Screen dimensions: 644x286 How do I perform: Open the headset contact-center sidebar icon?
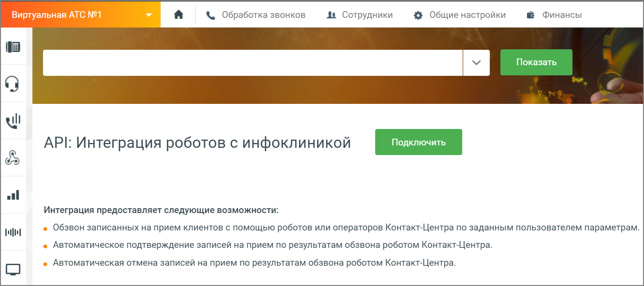tap(13, 84)
